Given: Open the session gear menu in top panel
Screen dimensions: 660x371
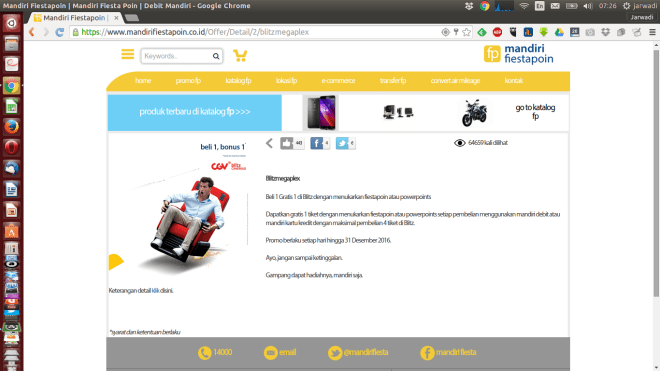Looking at the screenshot, I should (x=626, y=6).
